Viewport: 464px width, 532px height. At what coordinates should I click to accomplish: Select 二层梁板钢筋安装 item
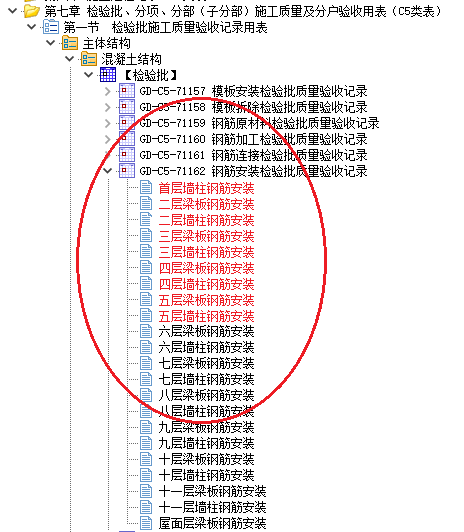click(206, 204)
